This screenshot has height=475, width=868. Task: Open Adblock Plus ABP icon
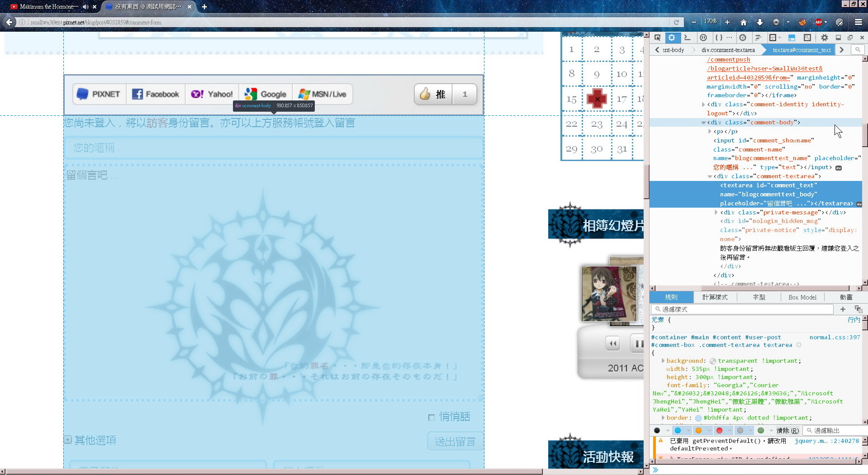pos(818,22)
